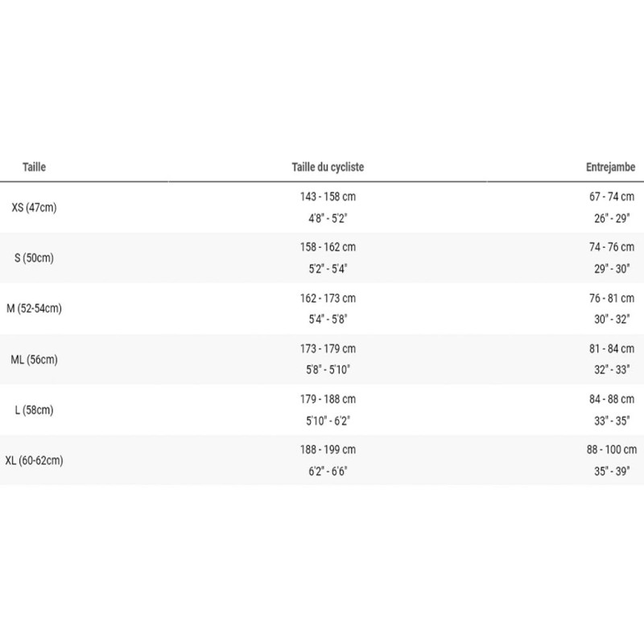Click the 158 - 162 cm height value
Image resolution: width=644 pixels, height=644 pixels.
tap(328, 247)
